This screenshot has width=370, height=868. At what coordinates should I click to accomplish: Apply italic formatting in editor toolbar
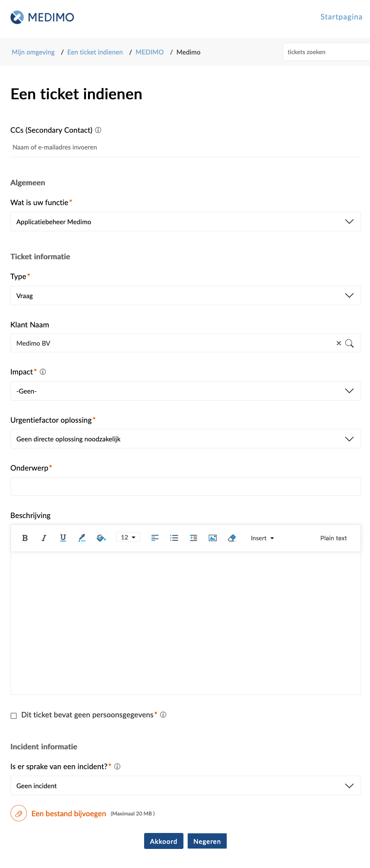pos(44,538)
